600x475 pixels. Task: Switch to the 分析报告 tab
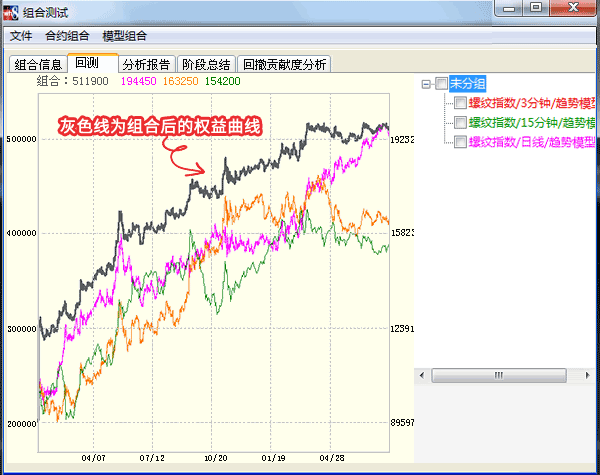point(146,65)
